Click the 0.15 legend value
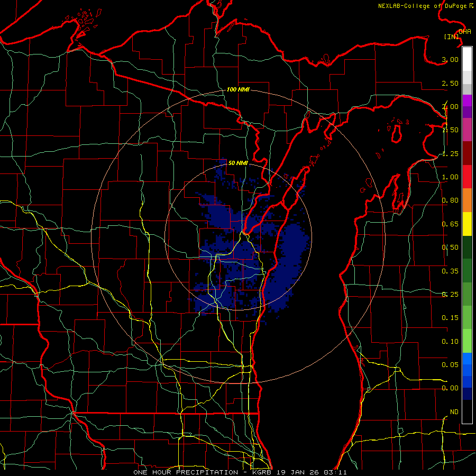Viewport: 476px width, 476px height. click(450, 318)
